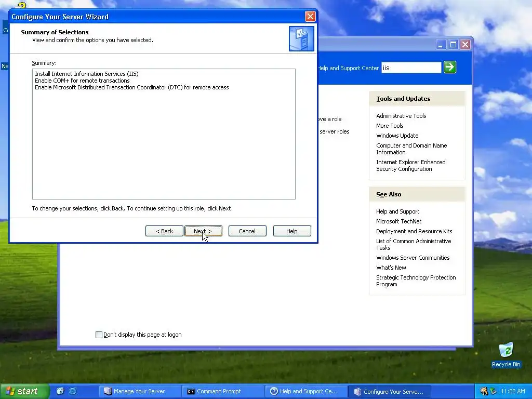Open List of Common Administrative Tasks
The image size is (532, 399).
(413, 244)
